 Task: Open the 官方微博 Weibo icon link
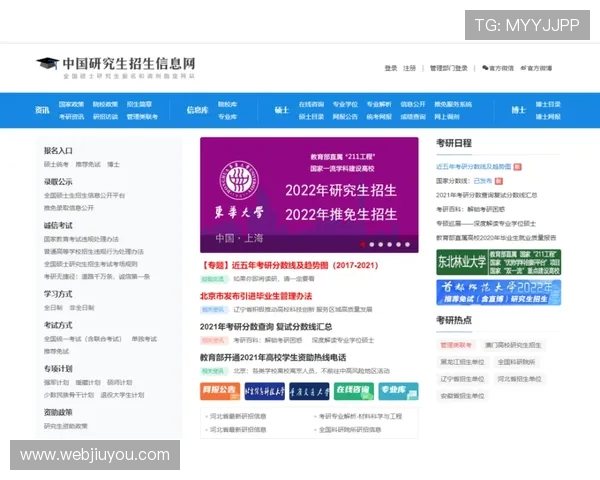click(x=536, y=68)
